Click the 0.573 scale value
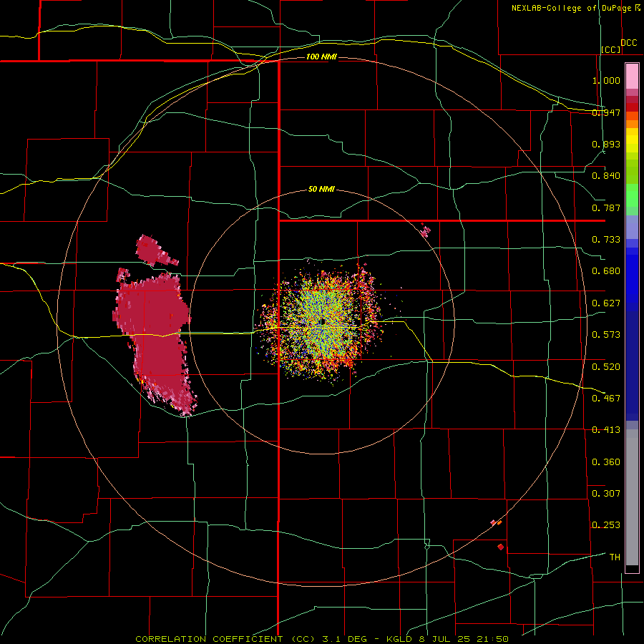 pyautogui.click(x=606, y=335)
